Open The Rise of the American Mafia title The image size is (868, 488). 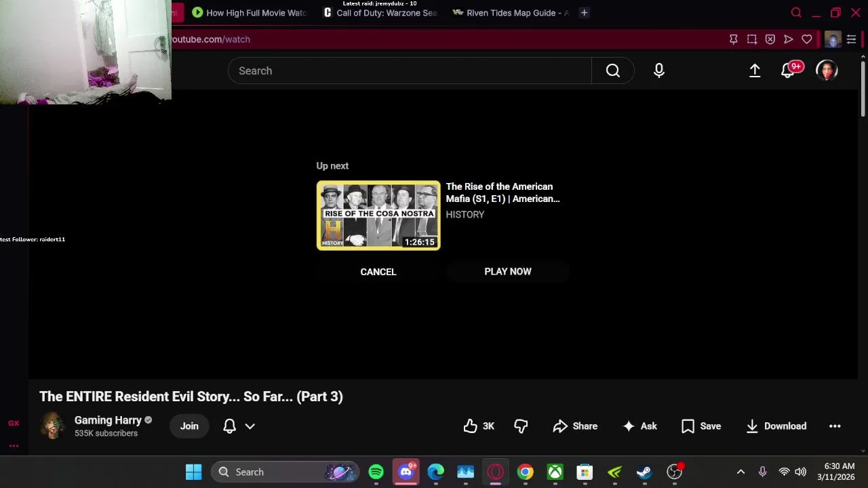(502, 192)
